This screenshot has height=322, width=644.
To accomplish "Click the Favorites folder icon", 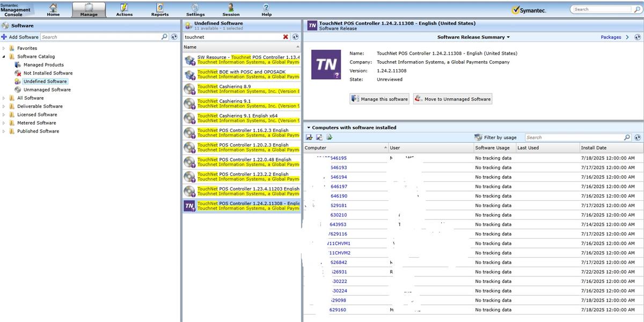I will point(12,48).
